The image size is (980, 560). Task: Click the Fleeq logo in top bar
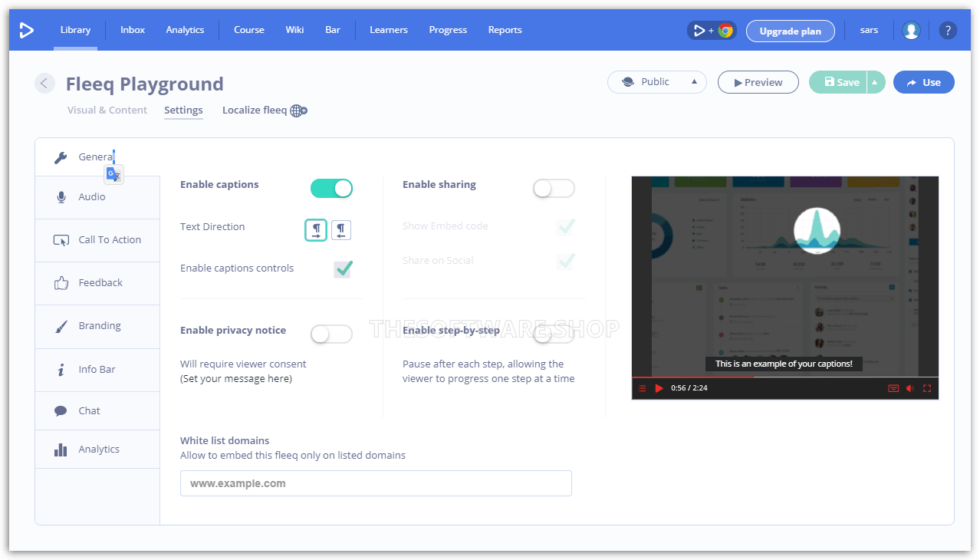[x=26, y=30]
